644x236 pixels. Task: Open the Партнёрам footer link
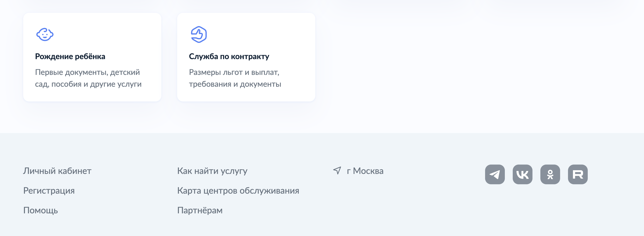coord(200,210)
